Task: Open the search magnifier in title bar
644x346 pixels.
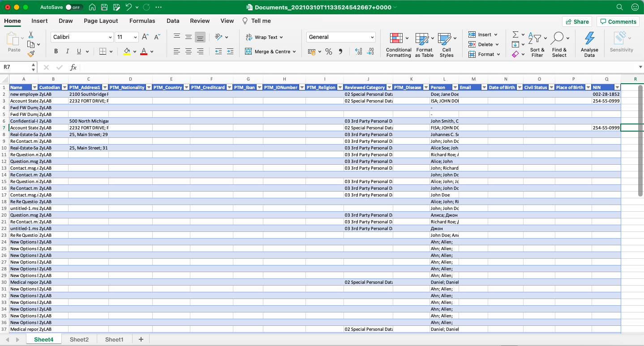Action: tap(620, 7)
